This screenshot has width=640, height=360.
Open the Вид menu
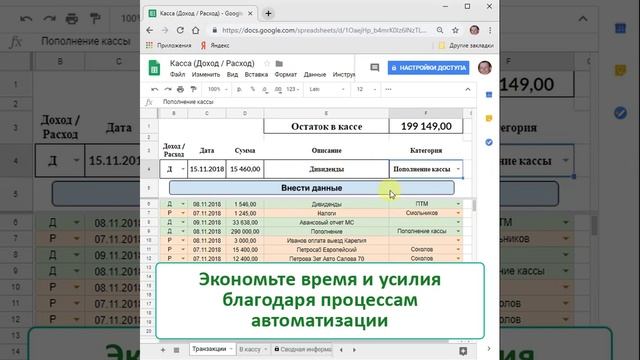[x=232, y=75]
